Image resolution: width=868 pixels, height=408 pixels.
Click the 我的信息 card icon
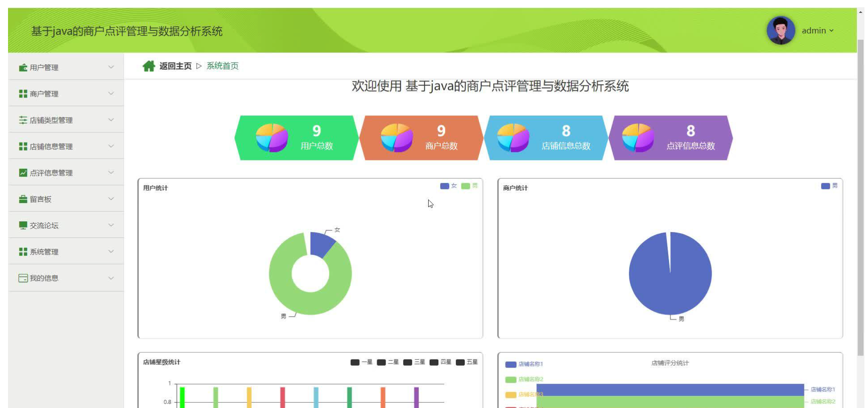pos(23,278)
